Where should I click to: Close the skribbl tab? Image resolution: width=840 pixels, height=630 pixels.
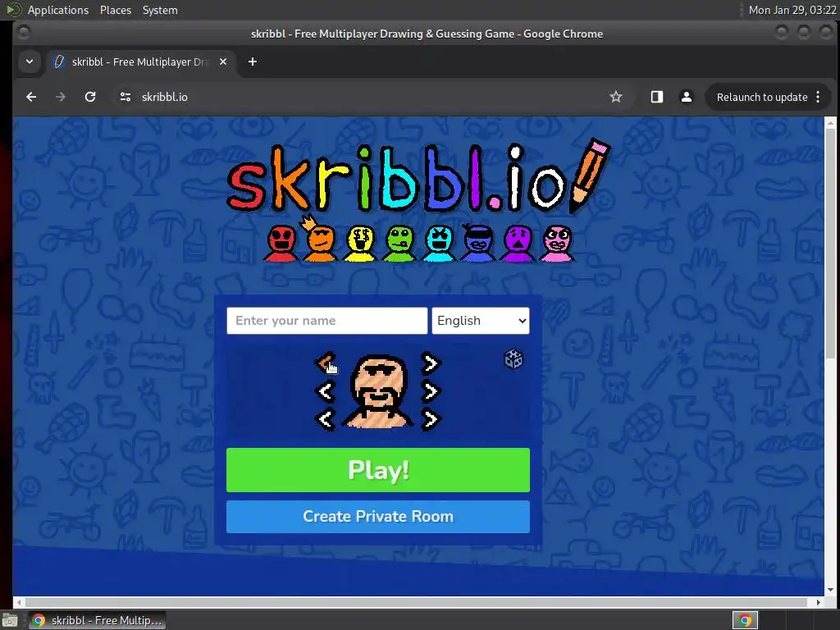coord(223,62)
